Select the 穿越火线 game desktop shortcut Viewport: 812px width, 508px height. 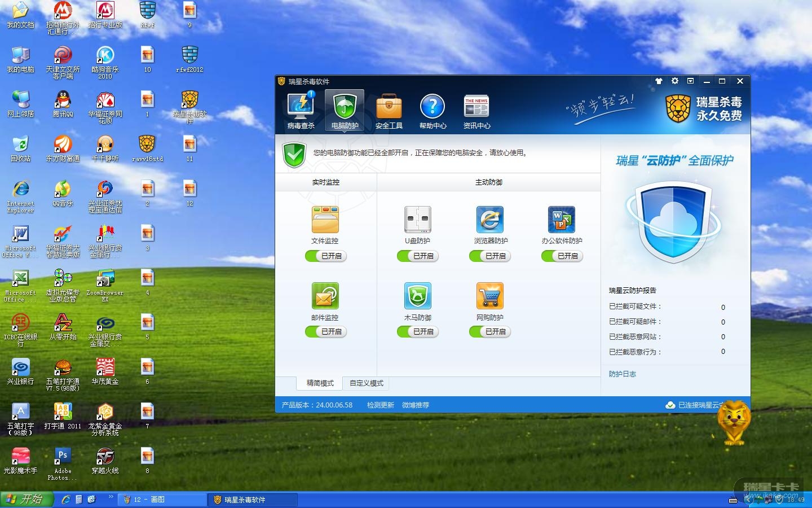[105, 461]
